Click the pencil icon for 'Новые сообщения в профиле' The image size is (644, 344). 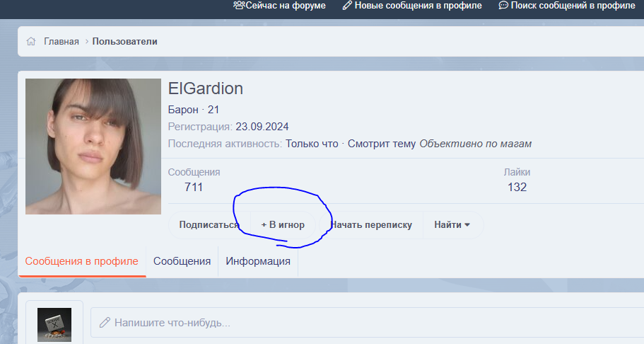(x=346, y=6)
